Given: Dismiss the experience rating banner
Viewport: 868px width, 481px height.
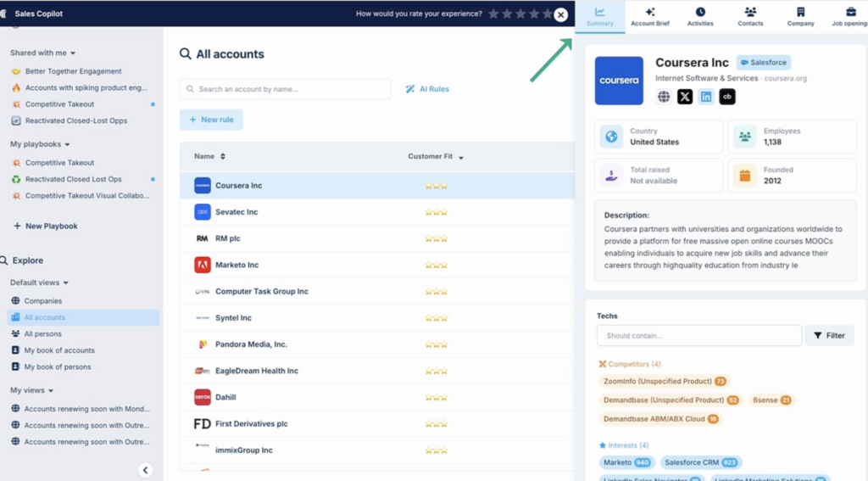Looking at the screenshot, I should coord(561,14).
